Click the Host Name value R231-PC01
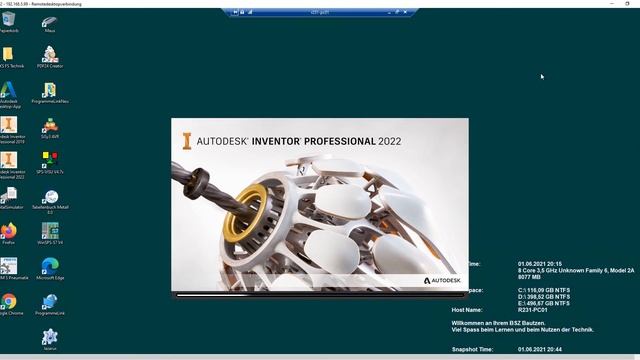 (533, 310)
